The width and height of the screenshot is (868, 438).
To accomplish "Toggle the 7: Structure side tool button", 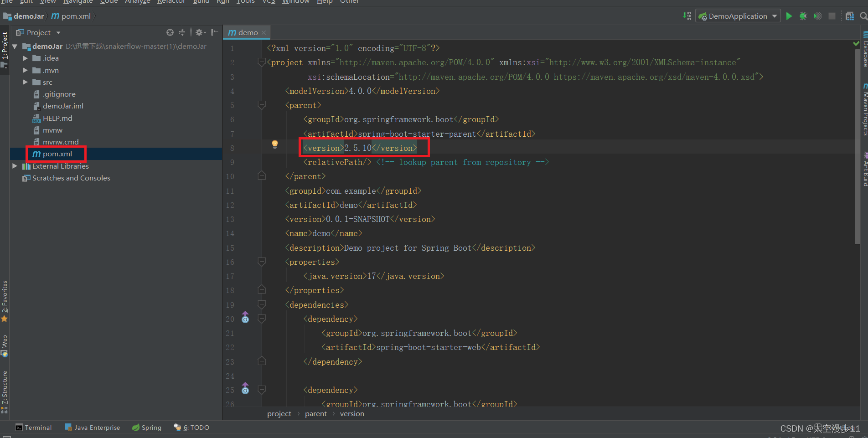I will pos(5,392).
